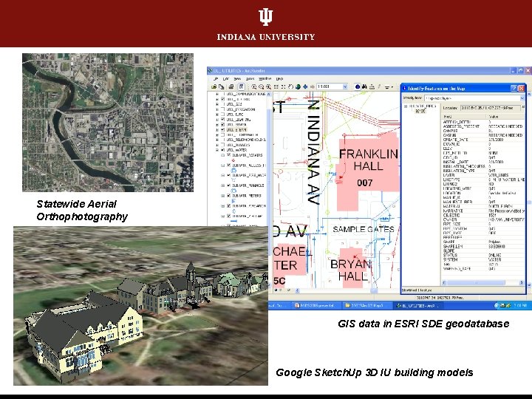Select the STATUS row showing ONLINE

pos(483,255)
